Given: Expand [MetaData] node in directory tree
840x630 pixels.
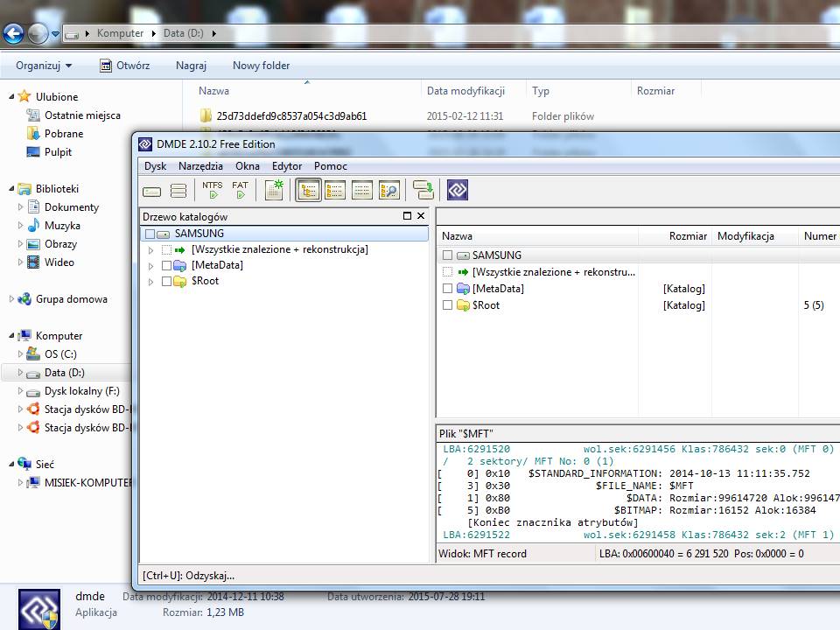Looking at the screenshot, I should pos(150,266).
